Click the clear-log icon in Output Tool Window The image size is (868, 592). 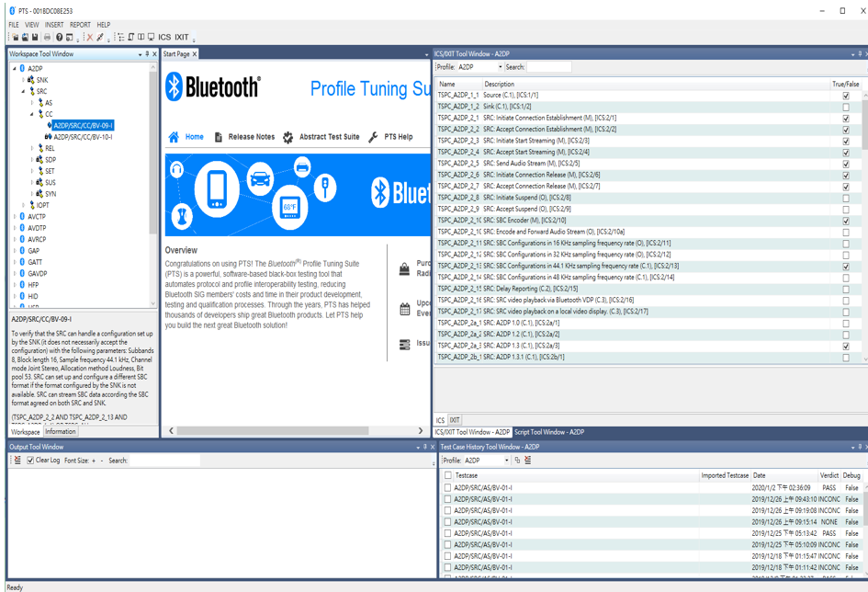(17, 461)
